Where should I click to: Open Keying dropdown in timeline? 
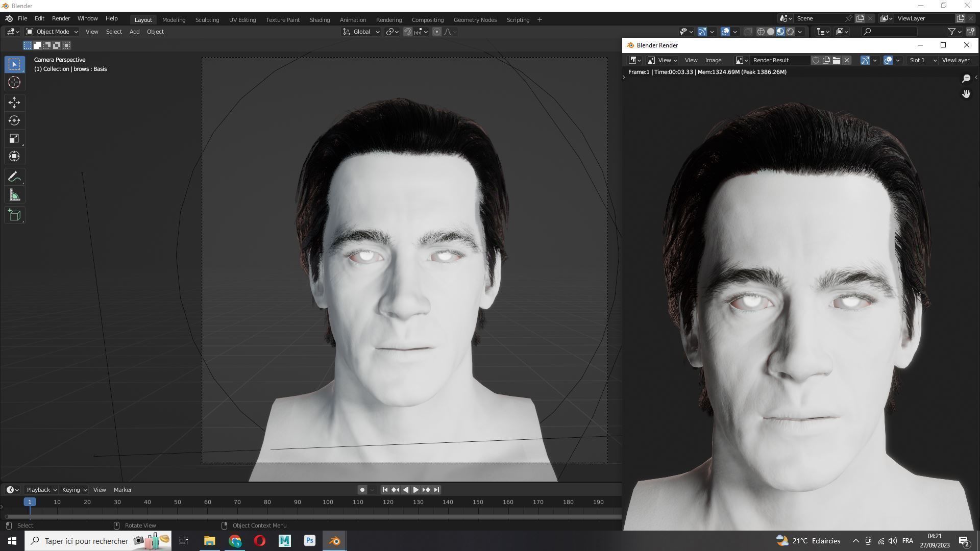tap(74, 490)
